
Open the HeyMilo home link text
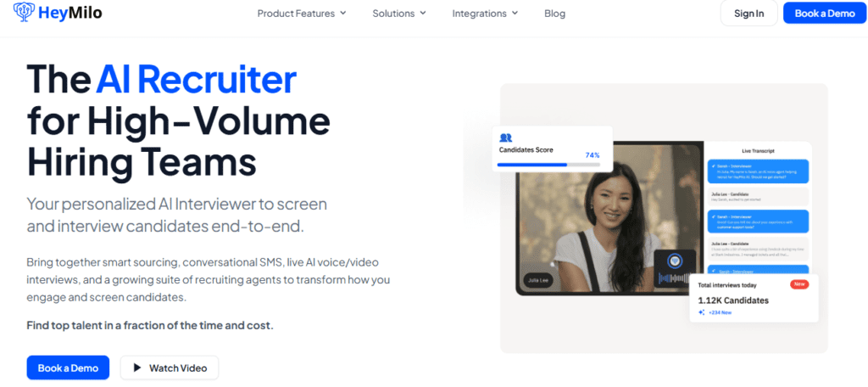pyautogui.click(x=70, y=14)
